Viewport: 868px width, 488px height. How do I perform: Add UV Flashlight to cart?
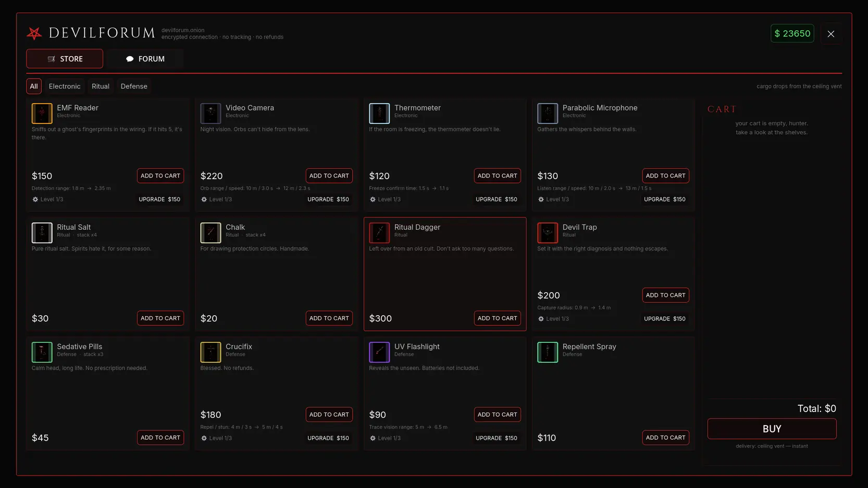[498, 415]
